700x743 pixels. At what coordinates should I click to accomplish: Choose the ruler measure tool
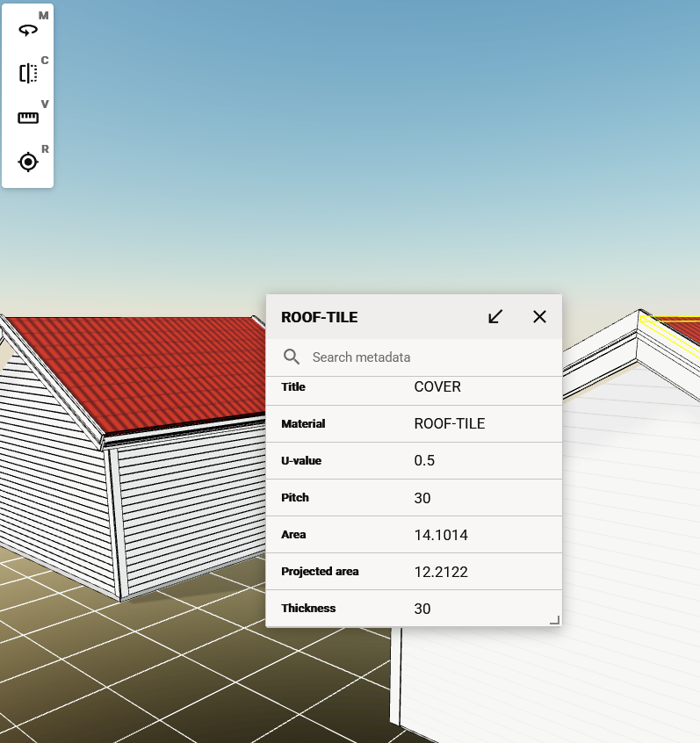point(28,118)
